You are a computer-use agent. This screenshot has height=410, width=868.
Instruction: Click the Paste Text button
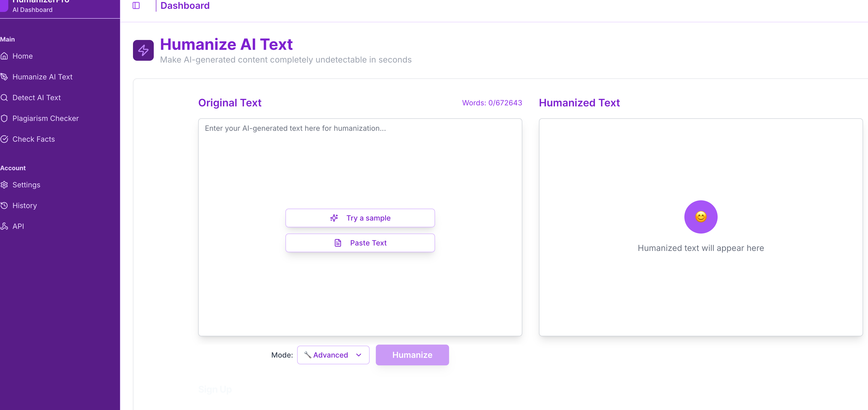[360, 243]
